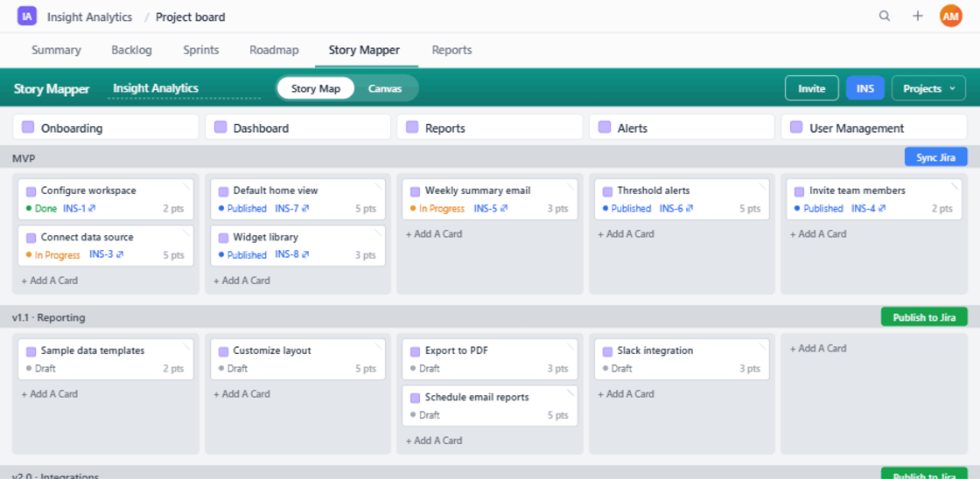Image resolution: width=980 pixels, height=479 pixels.
Task: Open the Backlog tab
Action: point(132,50)
